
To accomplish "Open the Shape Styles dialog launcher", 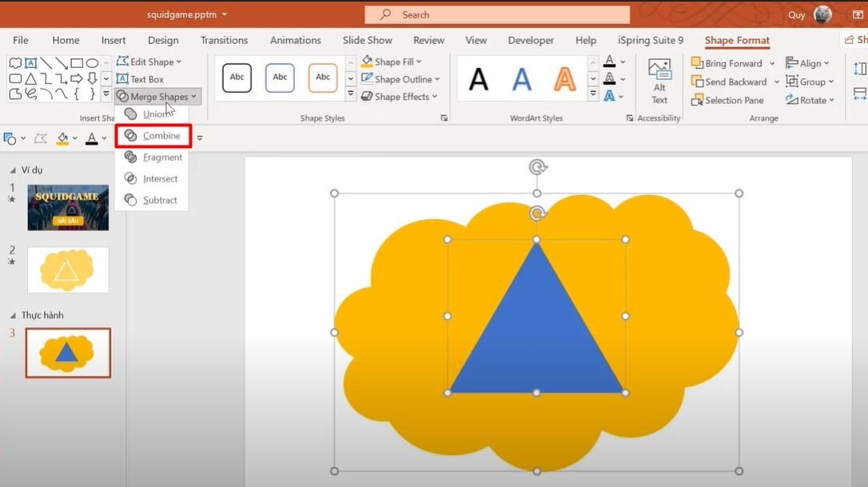I will point(444,118).
